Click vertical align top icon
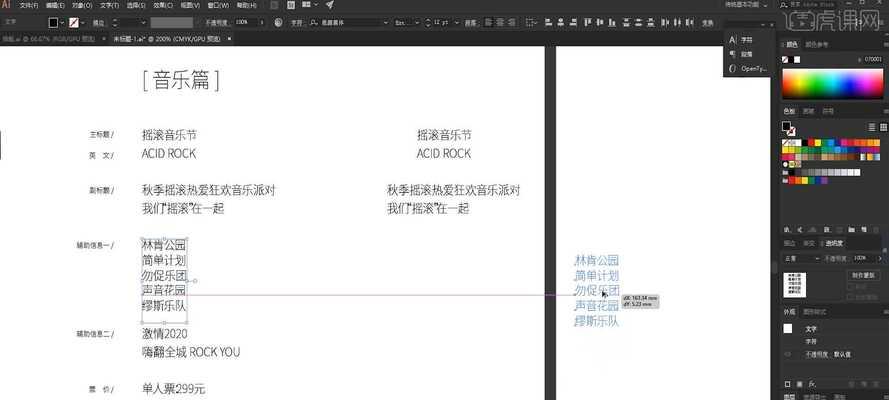This screenshot has width=889, height=400. [x=587, y=23]
